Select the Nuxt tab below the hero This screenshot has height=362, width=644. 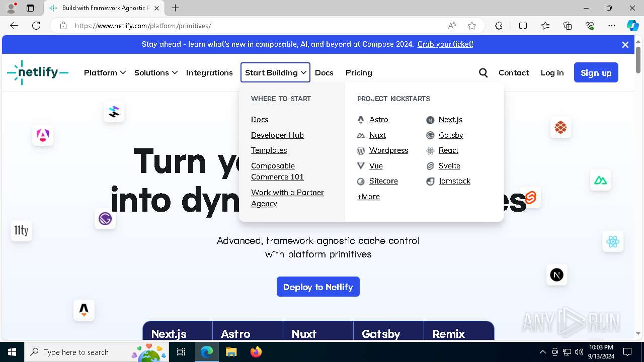click(318, 332)
